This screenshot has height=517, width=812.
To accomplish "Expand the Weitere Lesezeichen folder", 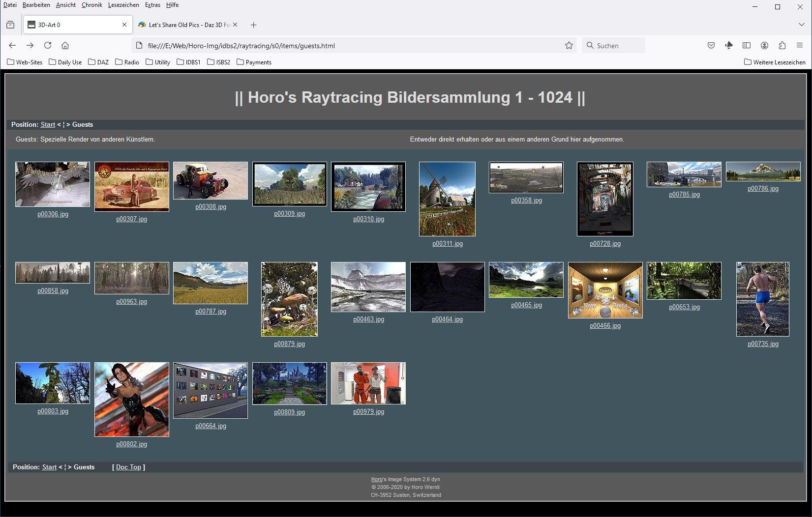I will 775,62.
